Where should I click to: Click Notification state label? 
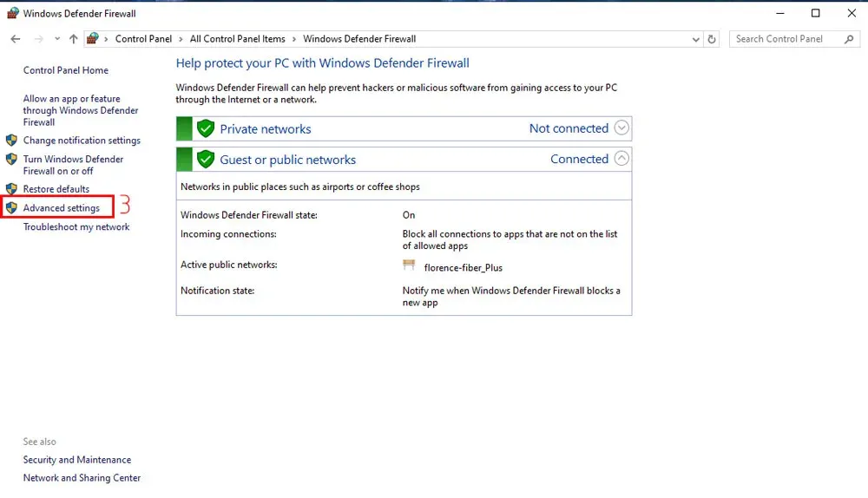(x=218, y=291)
